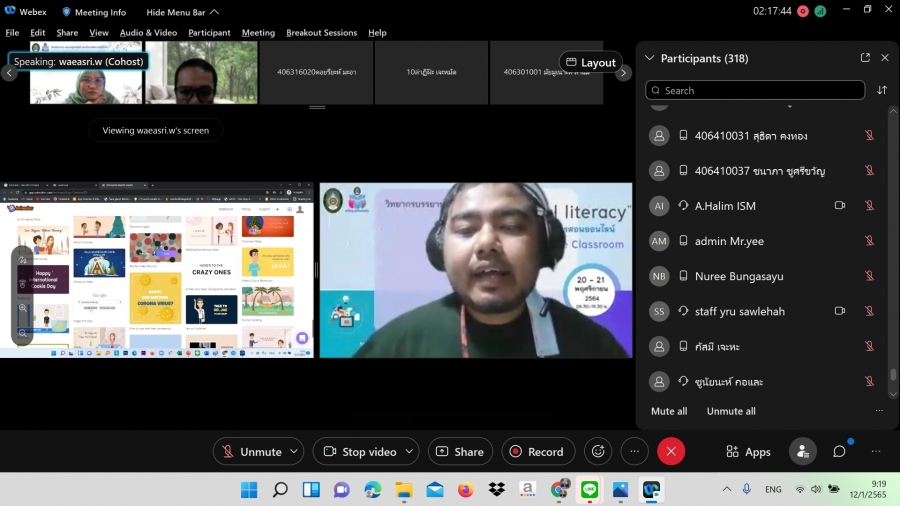Click the participants Search field
Screen dimensions: 900x506
[x=755, y=90]
